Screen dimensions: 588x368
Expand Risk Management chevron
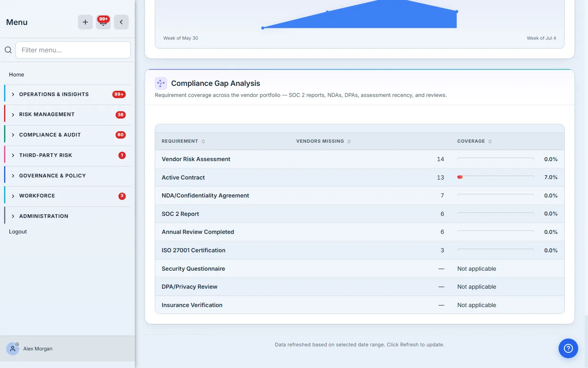pos(13,115)
